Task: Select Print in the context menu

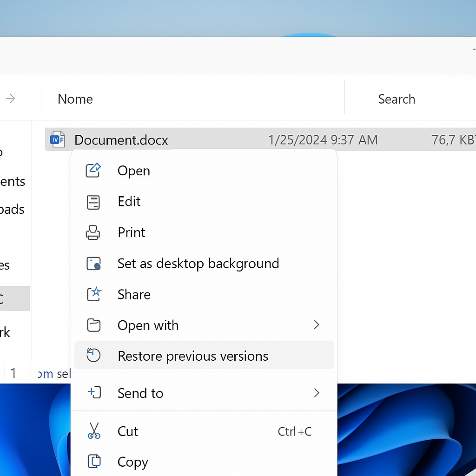Action: [x=204, y=232]
